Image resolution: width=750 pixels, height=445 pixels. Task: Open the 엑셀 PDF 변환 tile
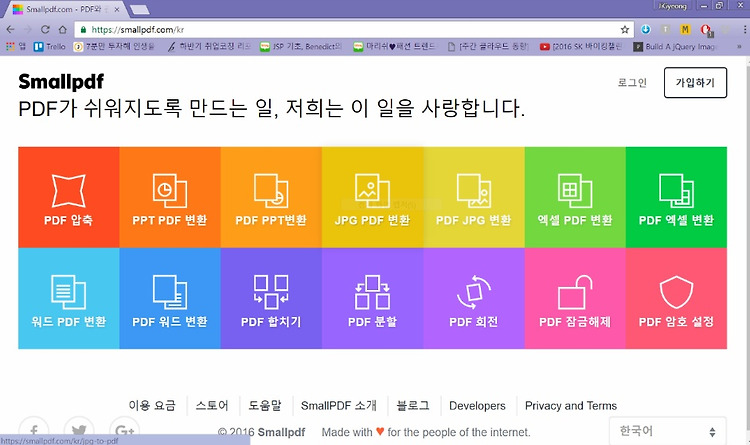click(575, 197)
